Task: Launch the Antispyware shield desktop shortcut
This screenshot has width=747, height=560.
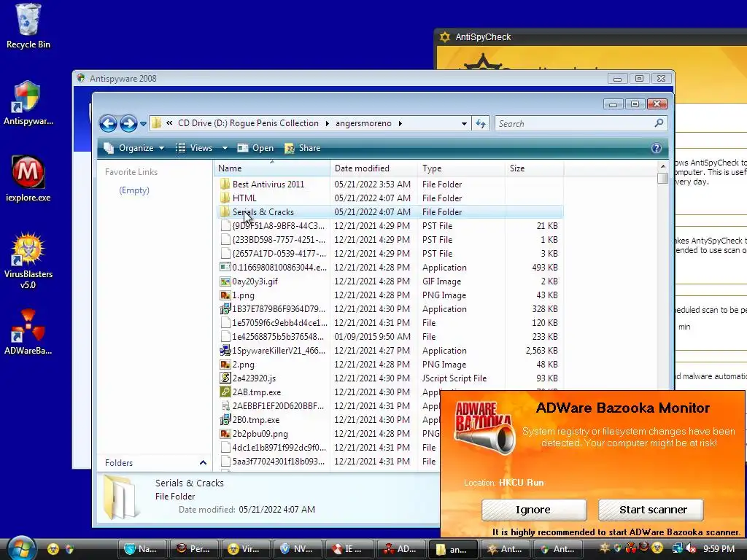Action: [x=28, y=104]
